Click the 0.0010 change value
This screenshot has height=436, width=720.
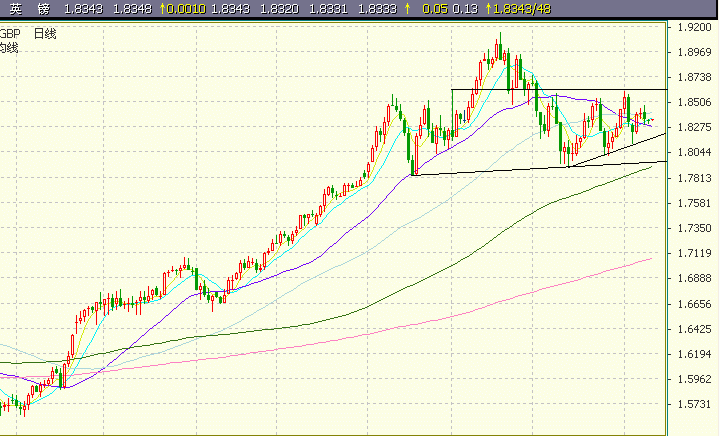186,9
